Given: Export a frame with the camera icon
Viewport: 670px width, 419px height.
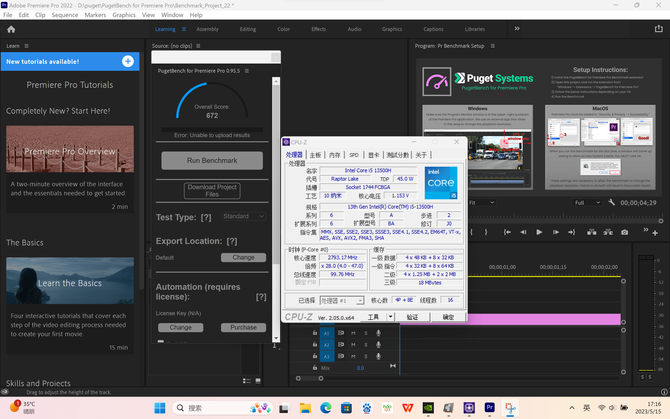Looking at the screenshot, I should pos(625,232).
